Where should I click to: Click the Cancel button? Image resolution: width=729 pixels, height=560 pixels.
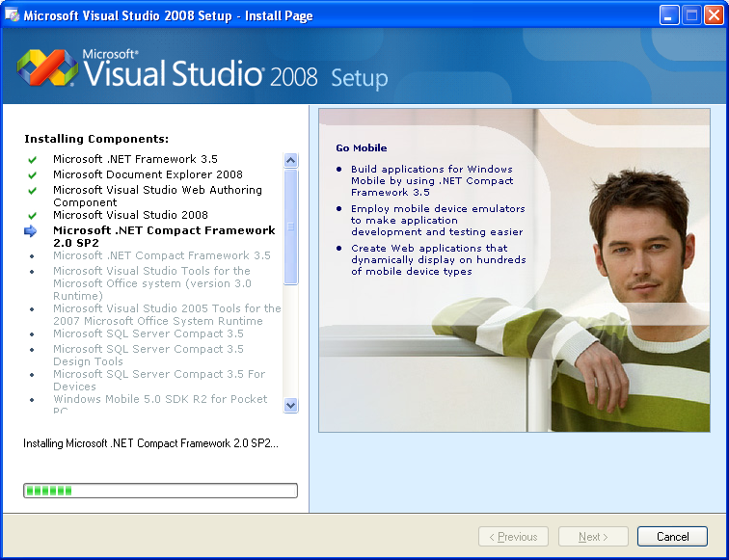[672, 536]
